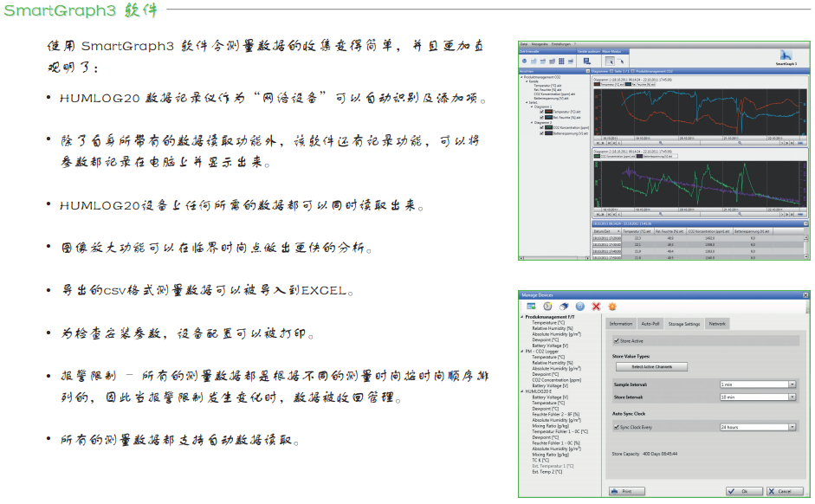Click the right magnifier below the Diagramm 2 chart
The height and width of the screenshot is (504, 815).
tap(739, 214)
